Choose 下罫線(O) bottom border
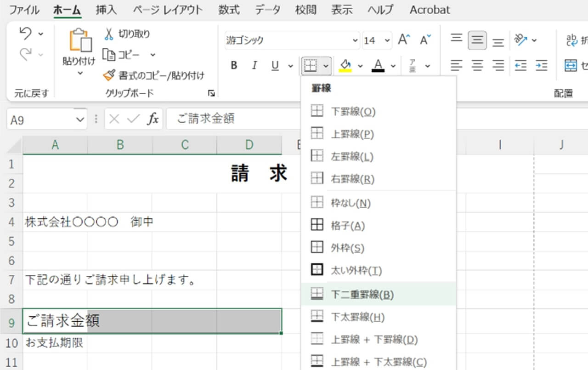This screenshot has height=370, width=588. [379, 111]
